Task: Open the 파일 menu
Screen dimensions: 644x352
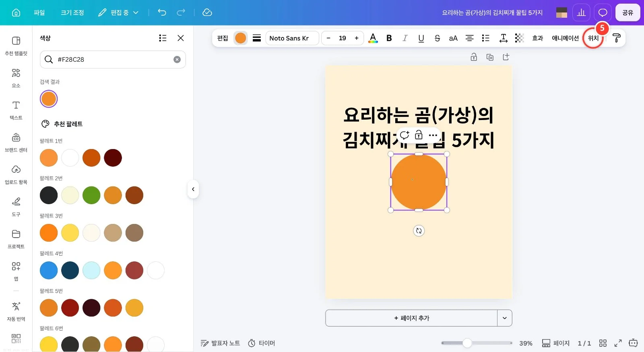Action: click(x=39, y=12)
